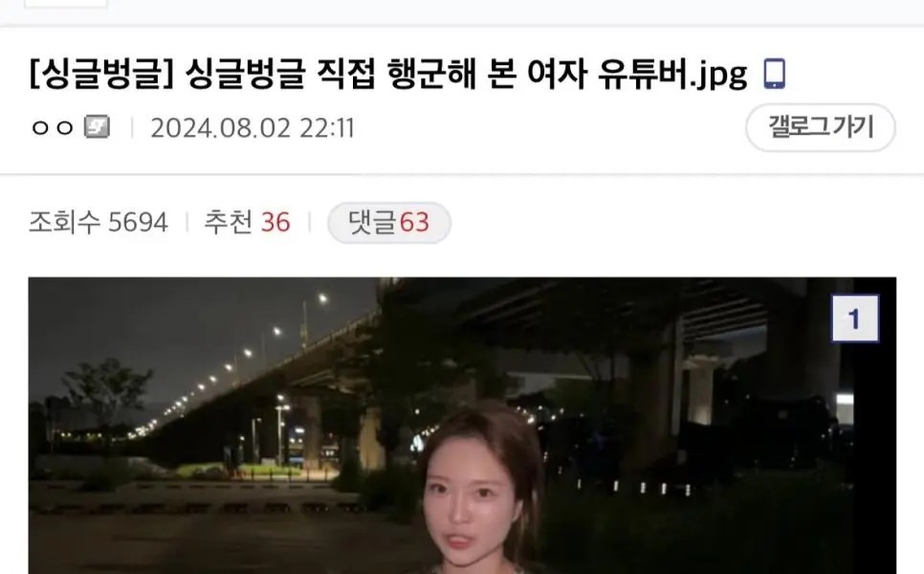Click the partially visible button at top-left
Viewport: 924px width, 574px height.
[66, 3]
